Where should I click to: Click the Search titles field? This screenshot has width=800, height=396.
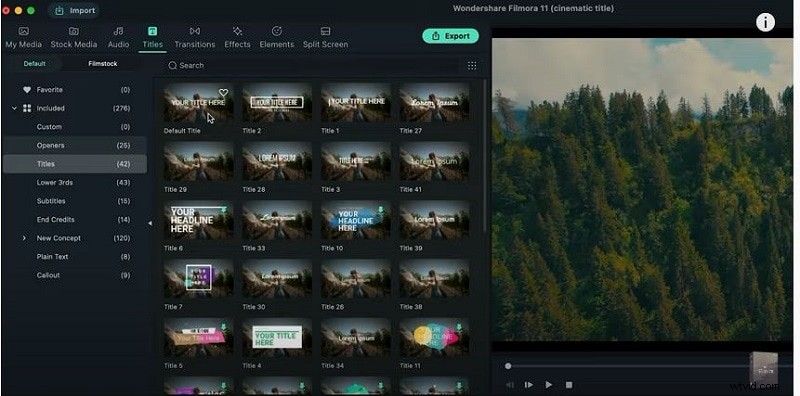[x=311, y=65]
